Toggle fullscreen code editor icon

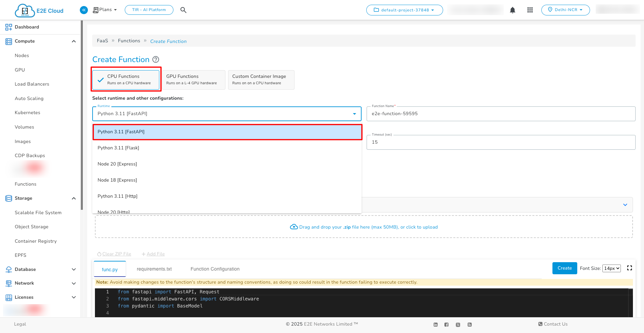point(630,268)
